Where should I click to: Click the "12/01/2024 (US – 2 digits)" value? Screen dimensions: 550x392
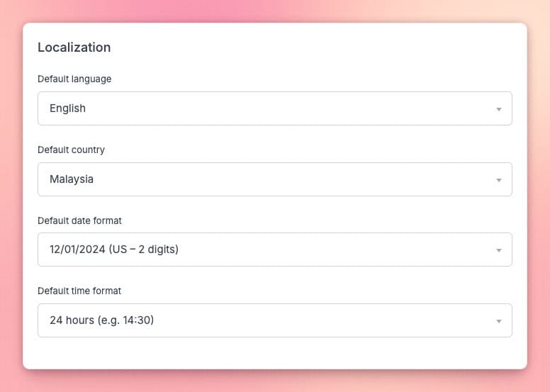[x=113, y=250]
